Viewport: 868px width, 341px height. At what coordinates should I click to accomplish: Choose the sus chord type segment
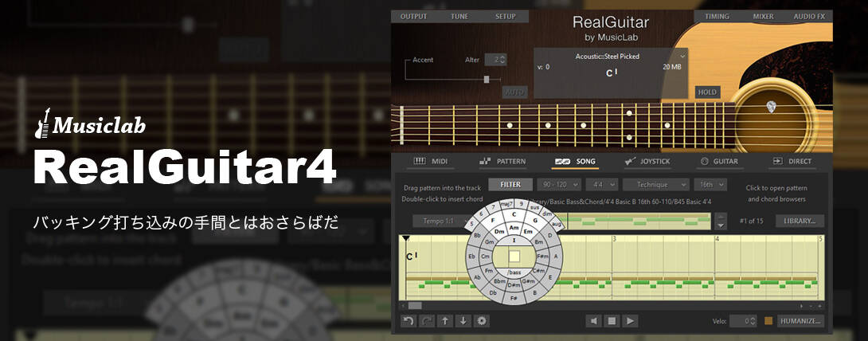point(534,207)
